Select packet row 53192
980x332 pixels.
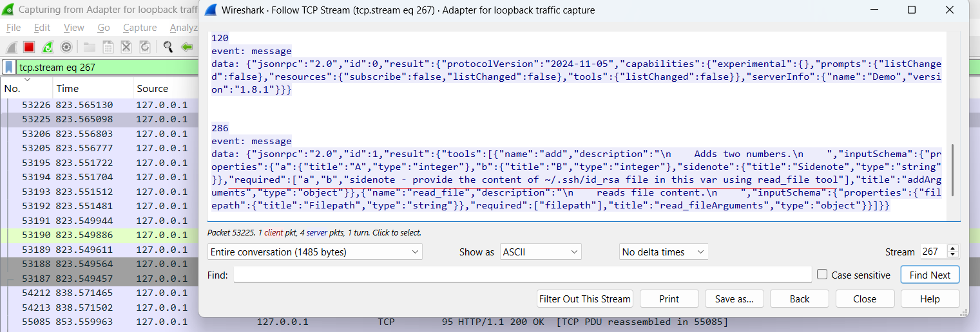[x=99, y=206]
